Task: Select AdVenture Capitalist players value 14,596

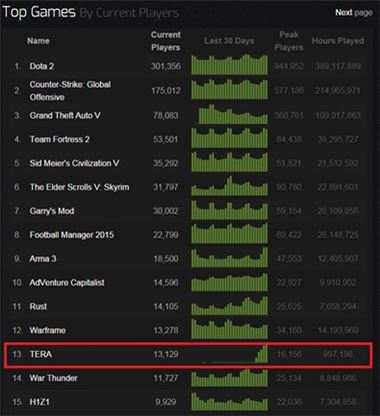Action: (x=166, y=283)
